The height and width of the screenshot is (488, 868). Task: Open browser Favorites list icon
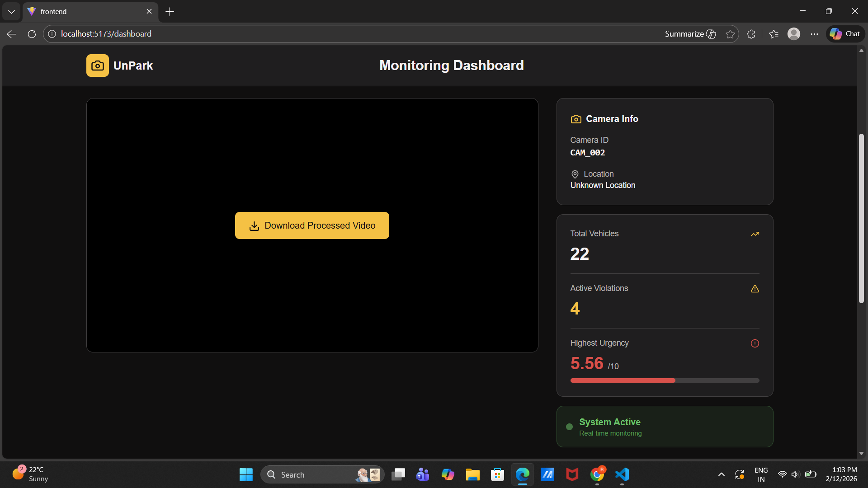774,34
